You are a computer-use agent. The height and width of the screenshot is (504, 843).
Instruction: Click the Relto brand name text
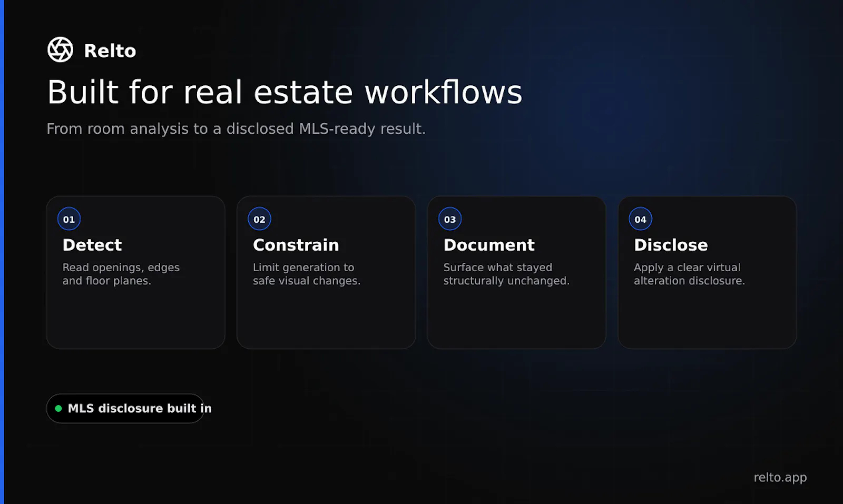coord(110,51)
